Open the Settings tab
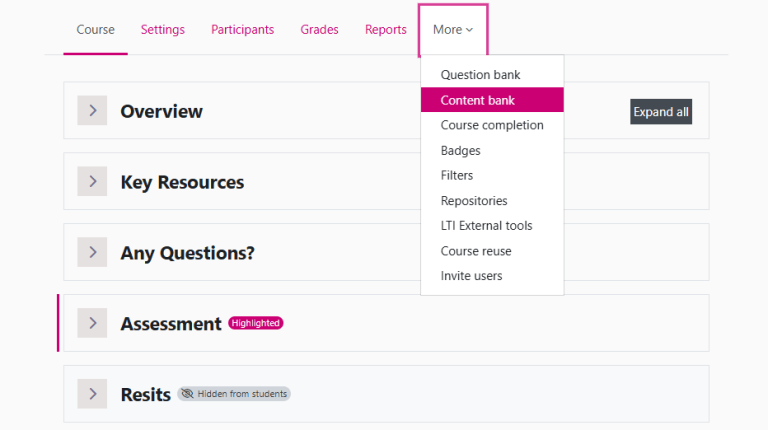 coord(163,30)
